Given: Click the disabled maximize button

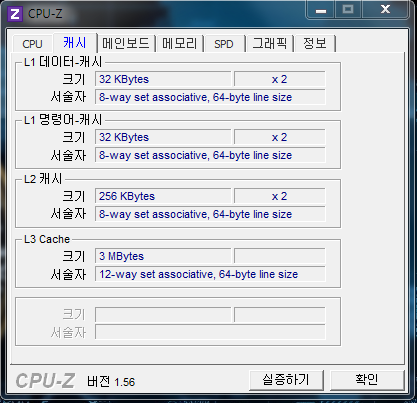Looking at the screenshot, I should point(348,10).
